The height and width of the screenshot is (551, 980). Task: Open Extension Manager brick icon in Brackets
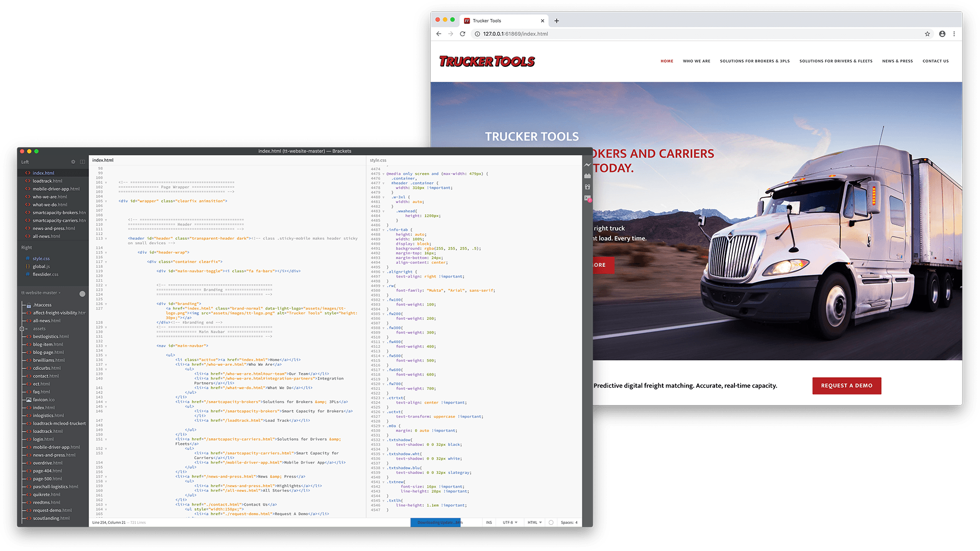(587, 176)
